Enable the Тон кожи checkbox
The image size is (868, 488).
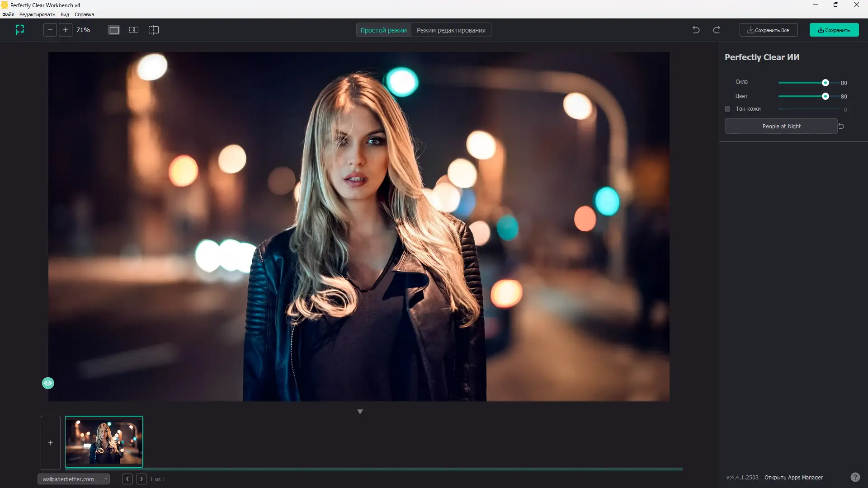pos(727,109)
